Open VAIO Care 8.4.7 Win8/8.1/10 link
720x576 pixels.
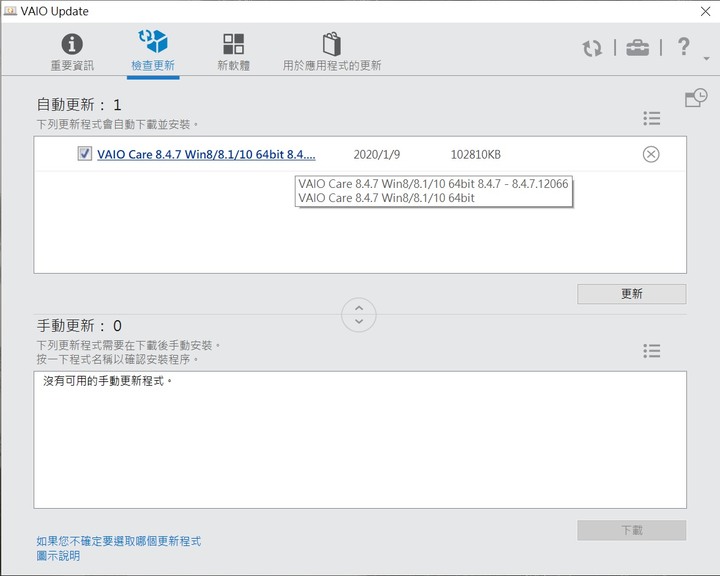[x=206, y=154]
